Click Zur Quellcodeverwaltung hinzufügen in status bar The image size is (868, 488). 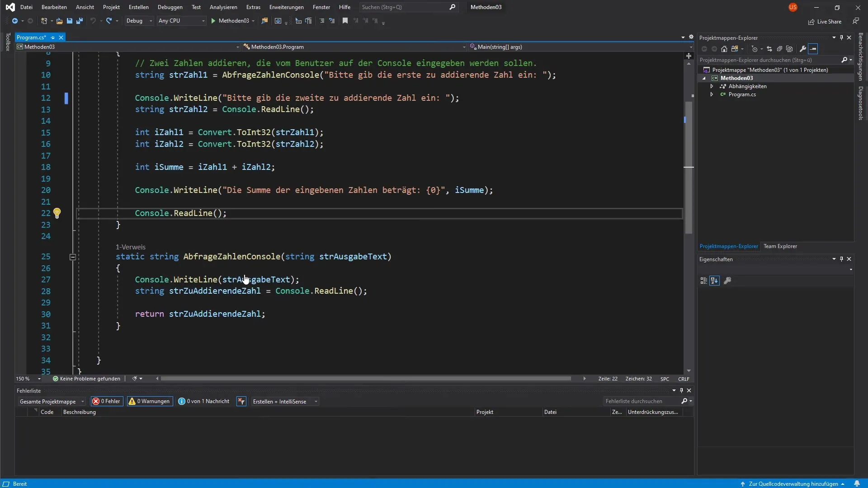793,483
